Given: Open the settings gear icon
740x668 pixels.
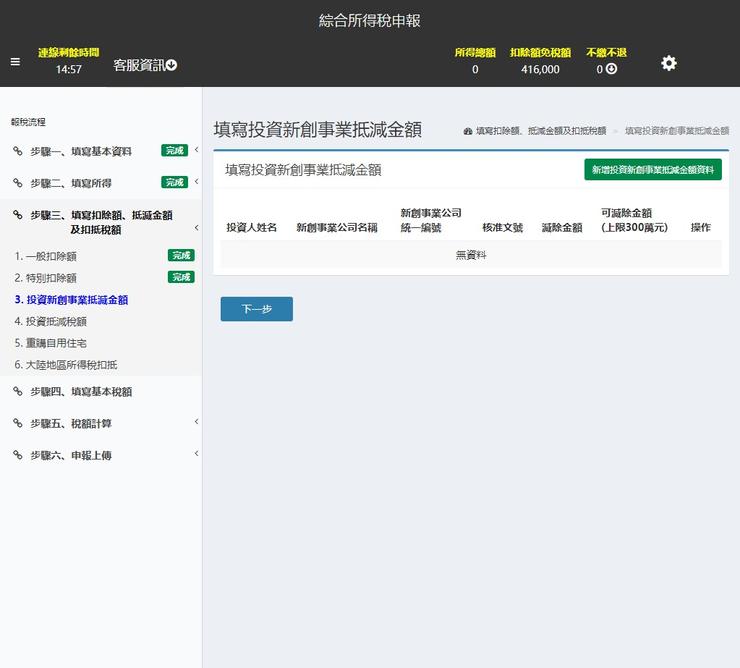Looking at the screenshot, I should (x=669, y=63).
